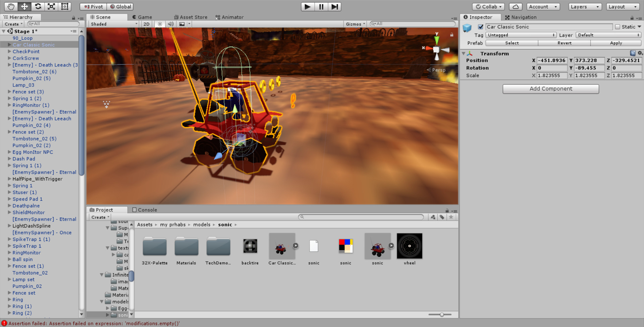The image size is (644, 327).
Task: Open the Layers dropdown
Action: pyautogui.click(x=585, y=7)
